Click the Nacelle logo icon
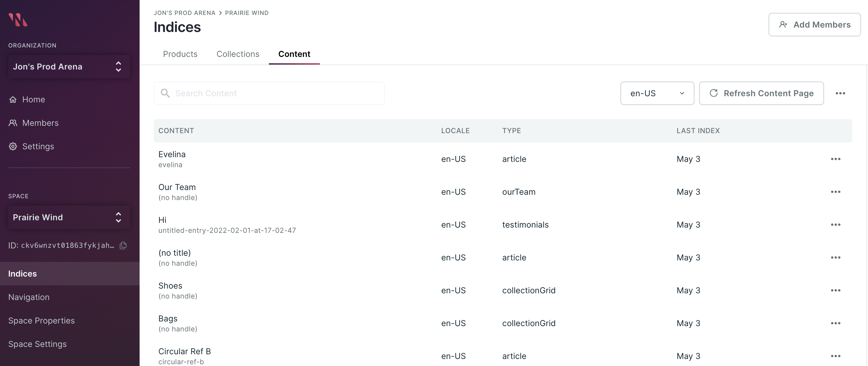 click(x=18, y=20)
